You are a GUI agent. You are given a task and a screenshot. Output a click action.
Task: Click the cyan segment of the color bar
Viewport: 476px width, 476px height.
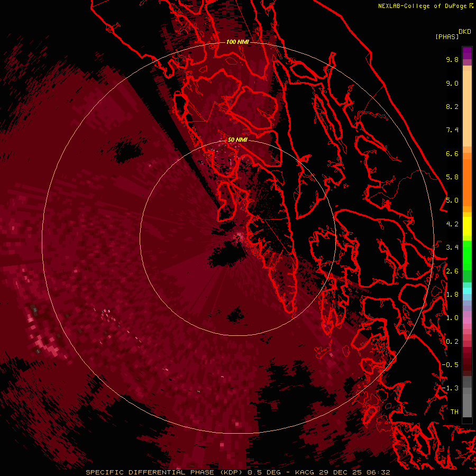click(x=467, y=291)
